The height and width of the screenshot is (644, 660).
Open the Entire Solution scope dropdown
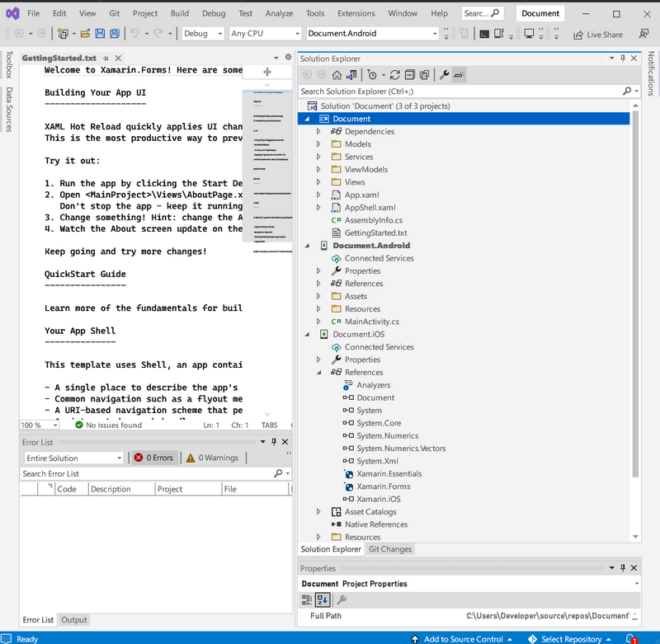coord(74,458)
